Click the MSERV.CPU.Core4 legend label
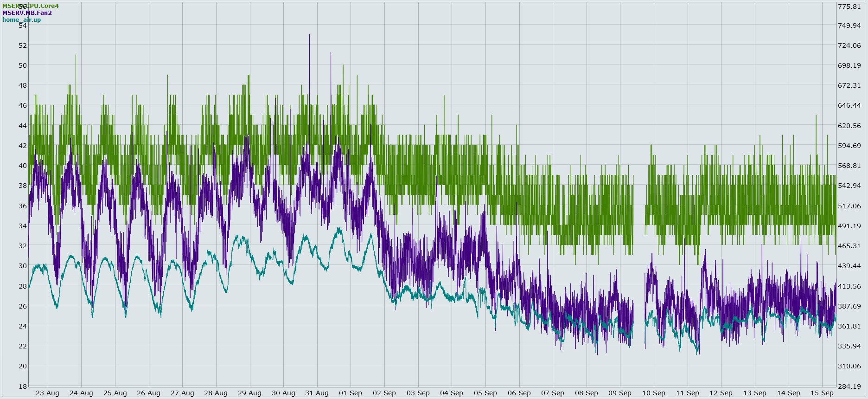This screenshot has width=868, height=399. (31, 6)
